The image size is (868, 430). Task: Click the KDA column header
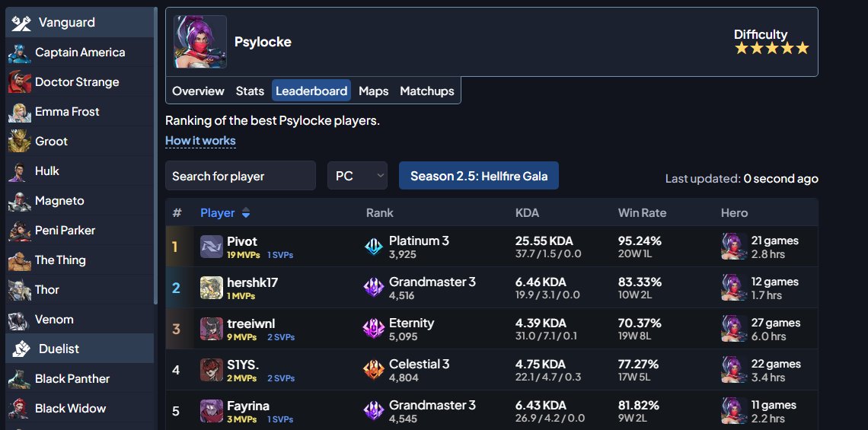click(527, 213)
